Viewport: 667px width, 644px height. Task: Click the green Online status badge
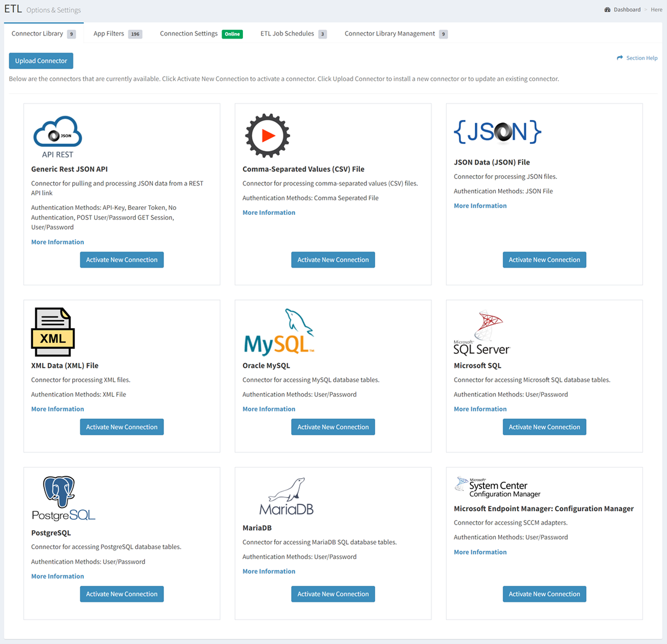[x=233, y=34]
